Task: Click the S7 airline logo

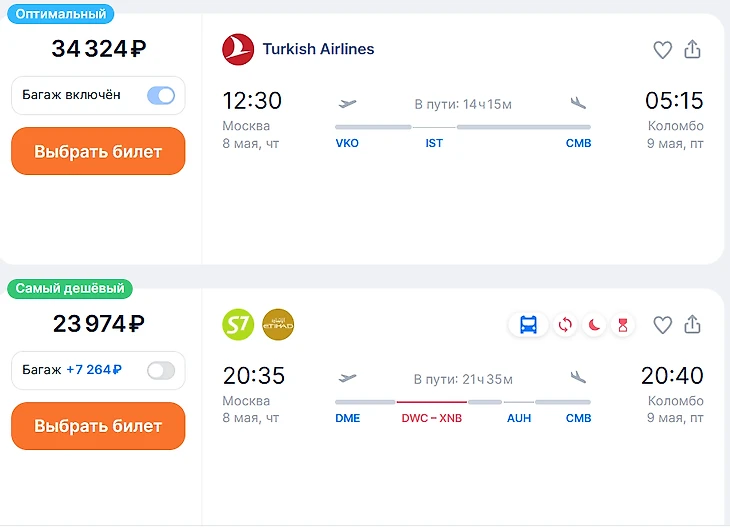Action: (238, 324)
